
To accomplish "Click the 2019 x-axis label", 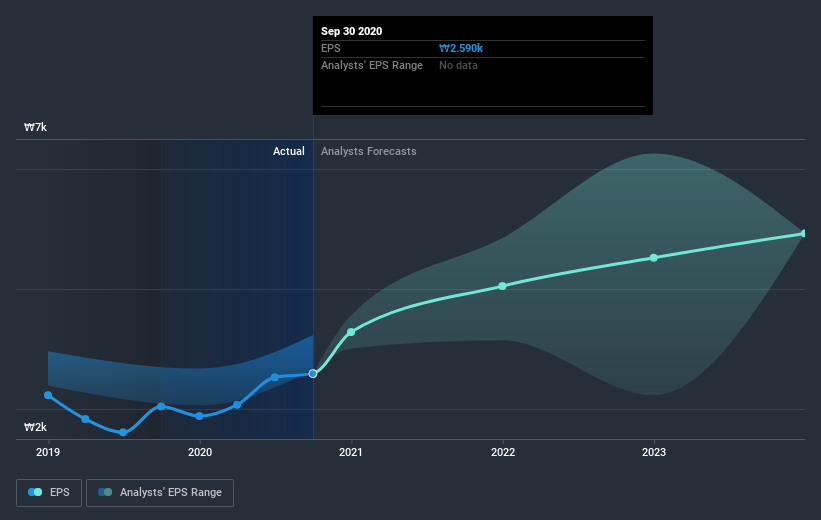I will click(x=48, y=452).
